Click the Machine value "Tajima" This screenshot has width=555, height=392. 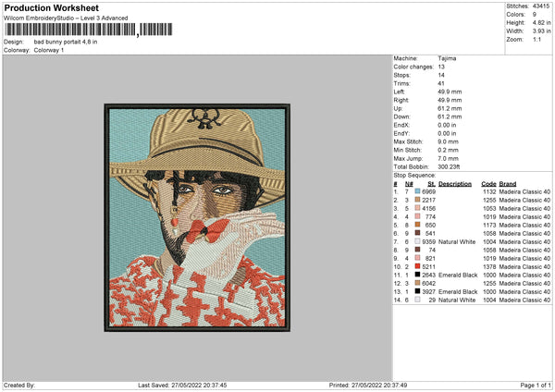(447, 58)
